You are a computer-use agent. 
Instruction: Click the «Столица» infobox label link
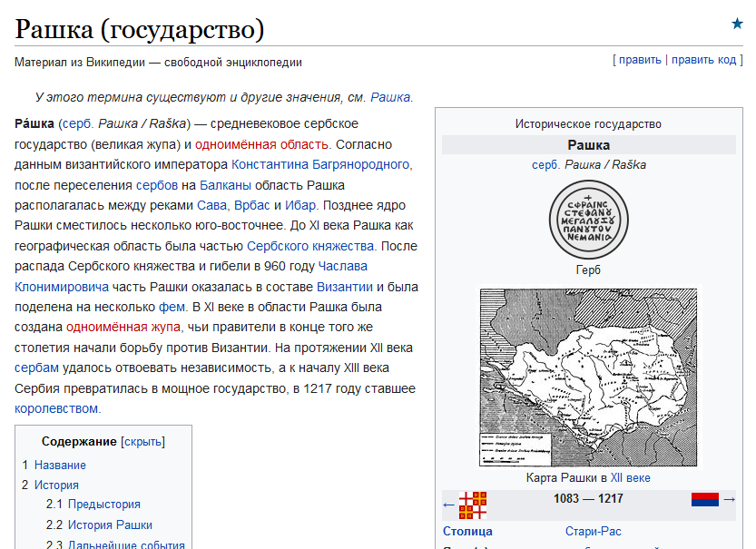click(467, 532)
